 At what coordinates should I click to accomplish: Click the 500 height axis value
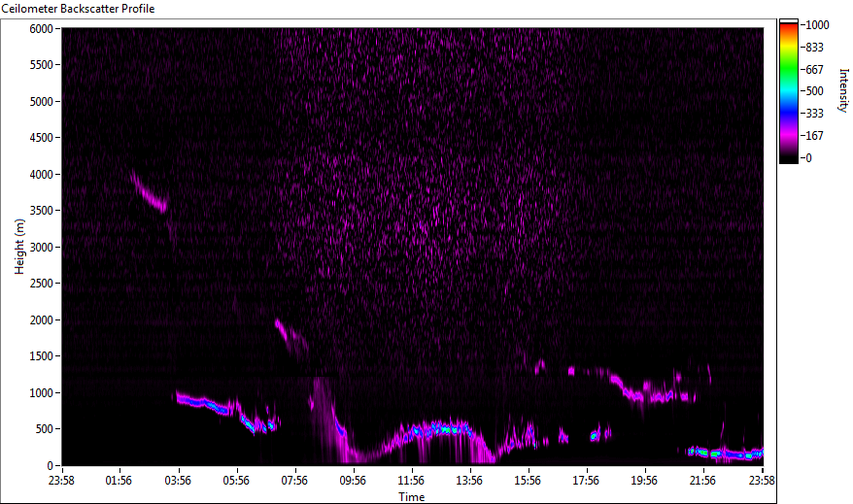(44, 429)
